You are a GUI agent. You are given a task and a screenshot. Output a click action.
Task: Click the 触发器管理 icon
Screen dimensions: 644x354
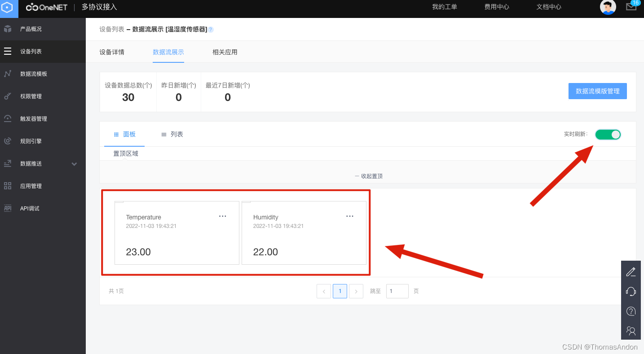[x=8, y=118]
